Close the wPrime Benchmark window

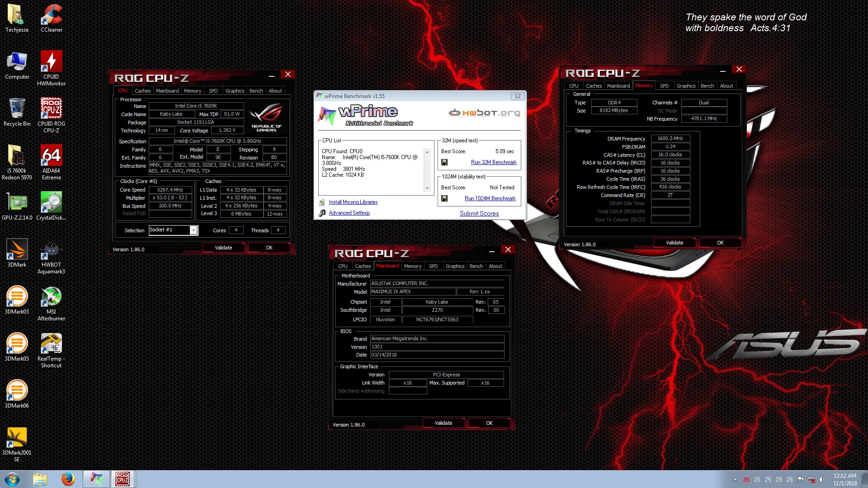click(518, 96)
